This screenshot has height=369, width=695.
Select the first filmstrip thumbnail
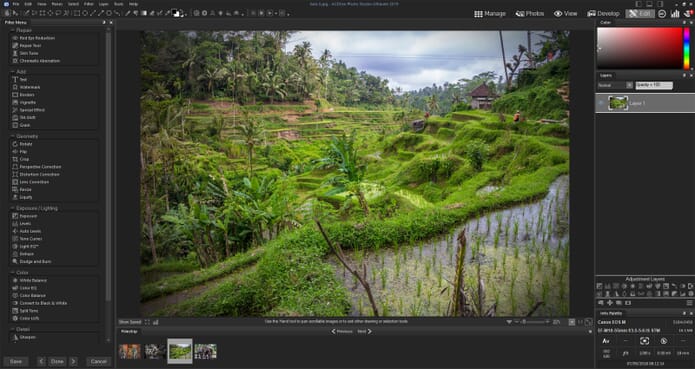[x=130, y=352]
